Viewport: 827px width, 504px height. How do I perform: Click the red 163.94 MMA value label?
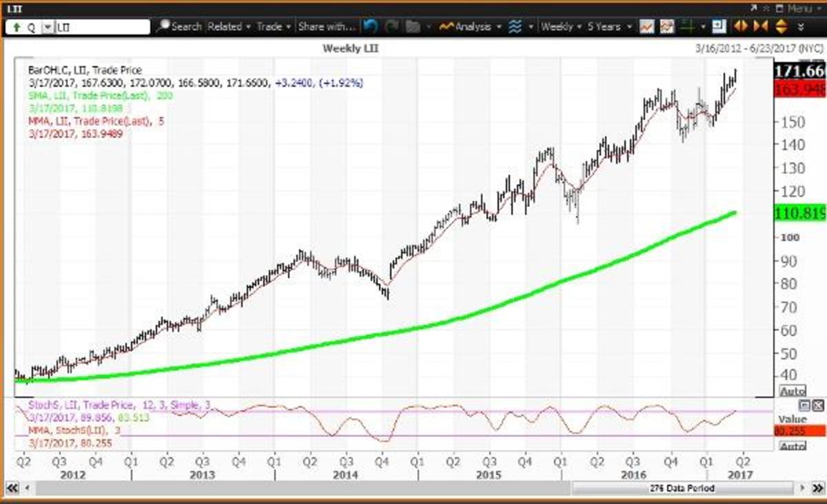[x=799, y=90]
